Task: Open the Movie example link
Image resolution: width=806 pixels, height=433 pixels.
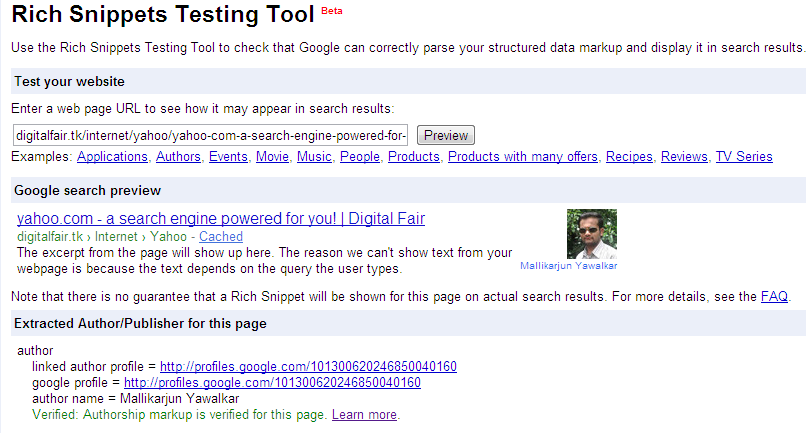Action: pyautogui.click(x=272, y=157)
